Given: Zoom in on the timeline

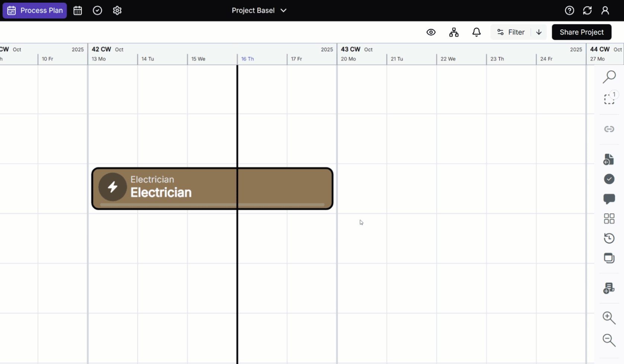Looking at the screenshot, I should [x=608, y=318].
